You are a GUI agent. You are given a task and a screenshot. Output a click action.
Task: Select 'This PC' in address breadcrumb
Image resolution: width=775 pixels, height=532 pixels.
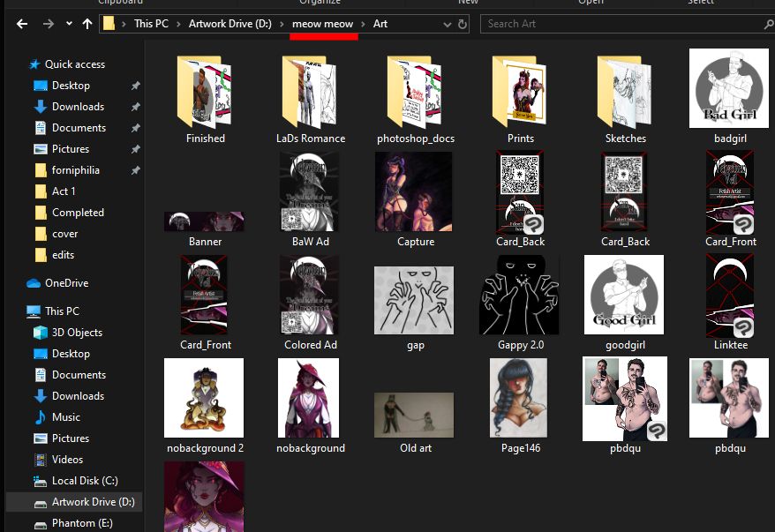point(151,24)
